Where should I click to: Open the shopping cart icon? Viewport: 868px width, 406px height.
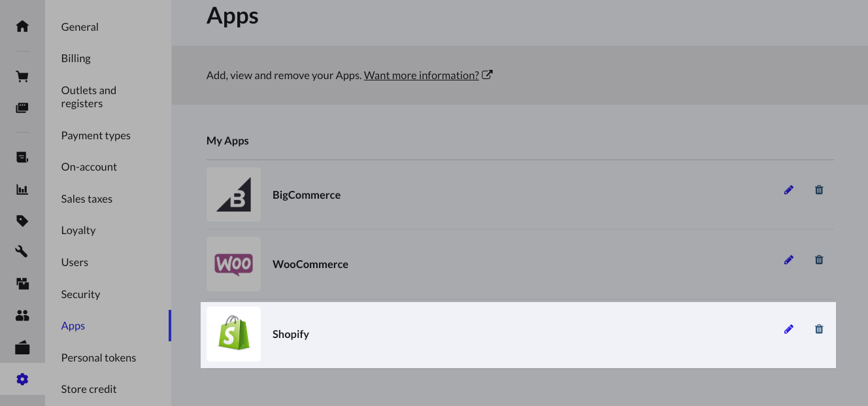22,76
